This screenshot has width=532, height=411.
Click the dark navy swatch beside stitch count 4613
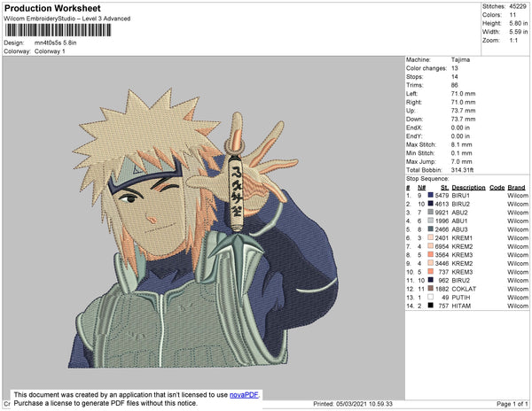[431, 204]
